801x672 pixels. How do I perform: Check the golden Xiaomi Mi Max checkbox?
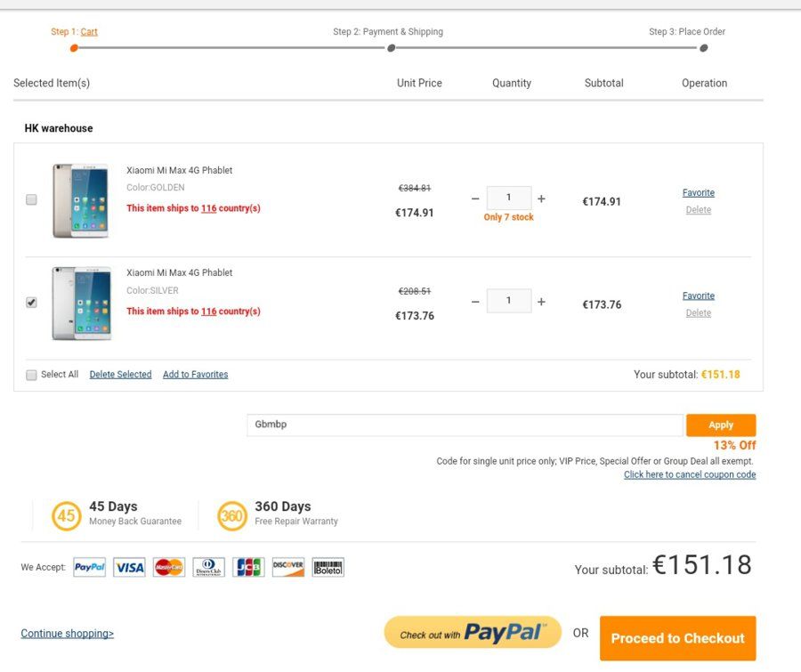coord(32,199)
